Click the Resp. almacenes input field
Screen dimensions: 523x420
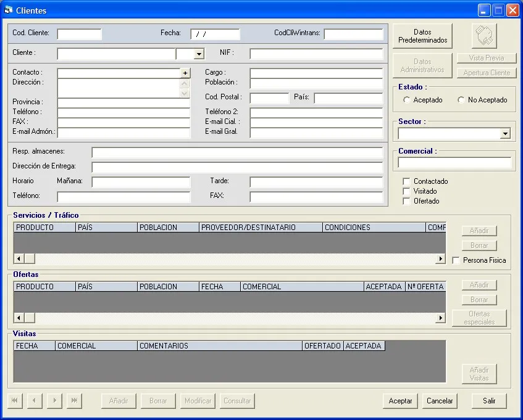click(237, 152)
